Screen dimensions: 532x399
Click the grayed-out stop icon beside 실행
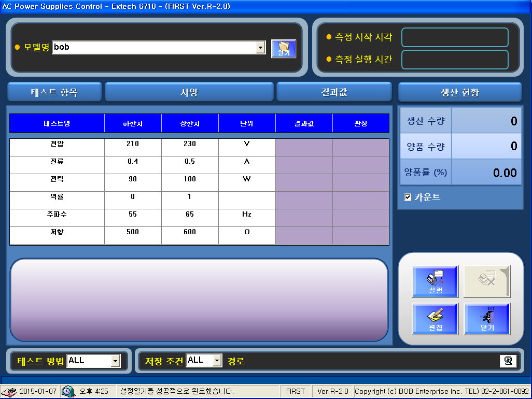click(487, 281)
